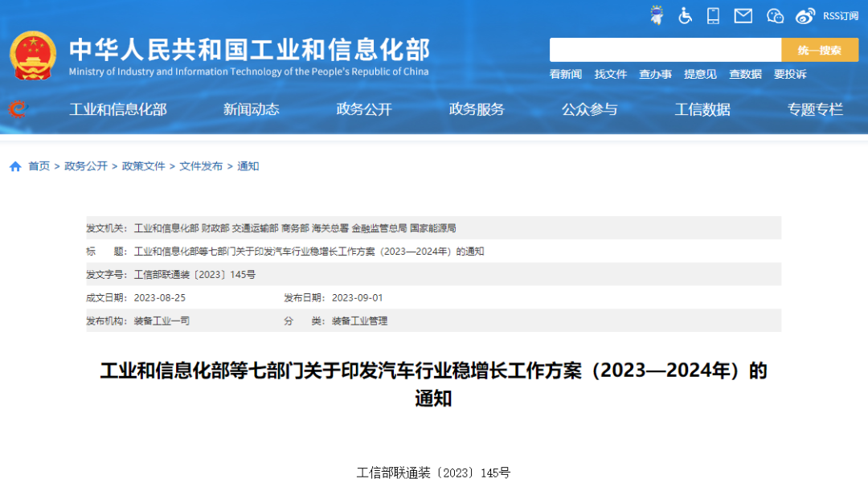Open the 查数据 quick link

tap(745, 74)
